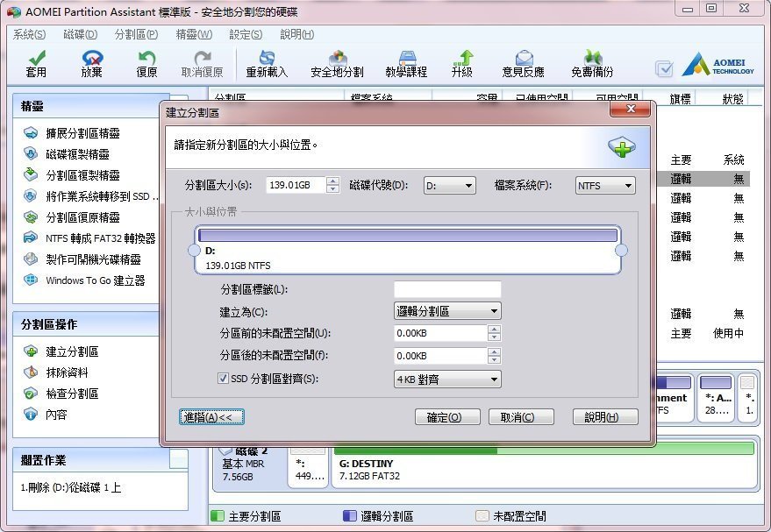Open the 說明(H) menu
771x532 pixels.
[297, 34]
